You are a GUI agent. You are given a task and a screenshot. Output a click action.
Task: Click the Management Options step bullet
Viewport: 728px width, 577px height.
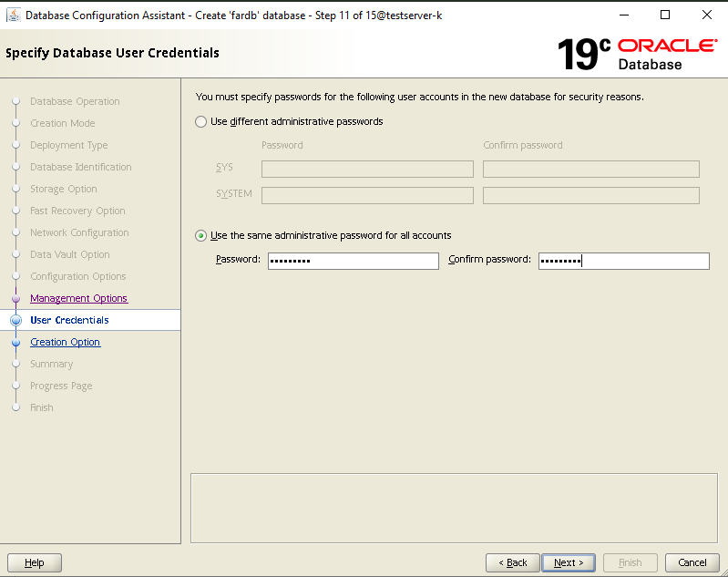[15, 298]
